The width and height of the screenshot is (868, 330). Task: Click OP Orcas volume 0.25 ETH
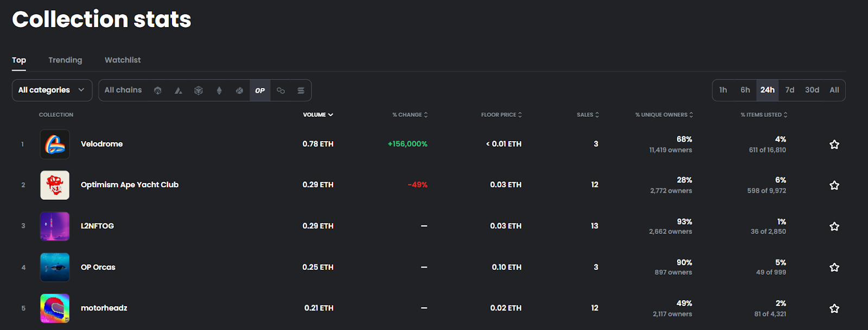318,267
